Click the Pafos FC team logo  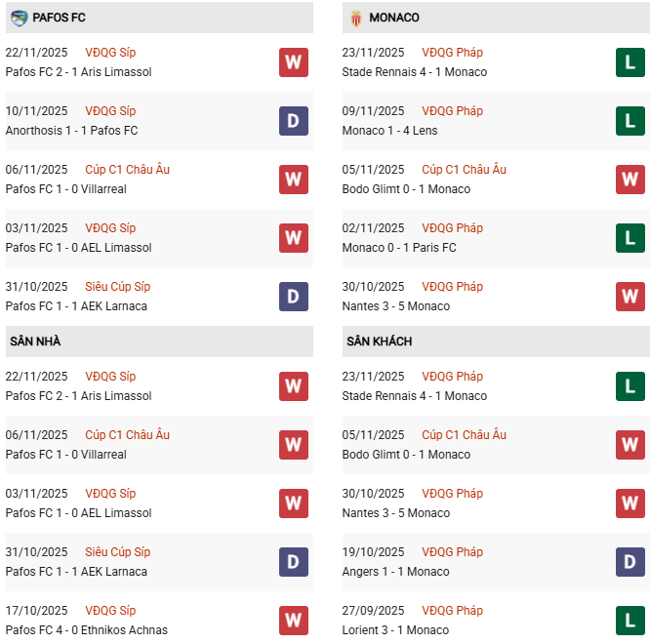tap(19, 18)
